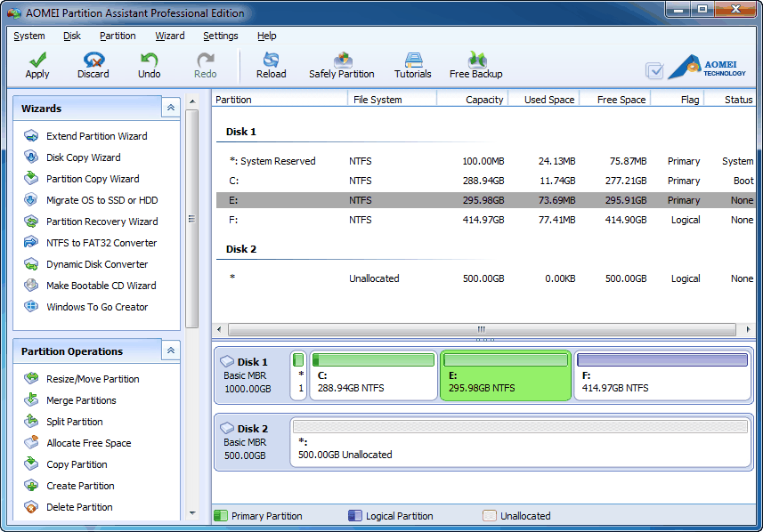The image size is (763, 532).
Task: Sort by Flag column header
Action: tap(678, 100)
